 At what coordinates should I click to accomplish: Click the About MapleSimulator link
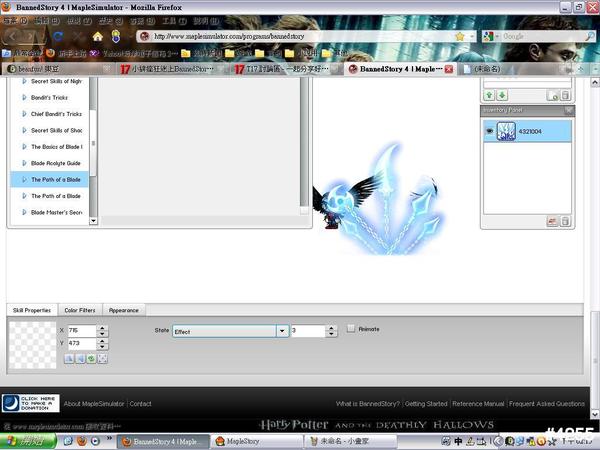point(94,404)
